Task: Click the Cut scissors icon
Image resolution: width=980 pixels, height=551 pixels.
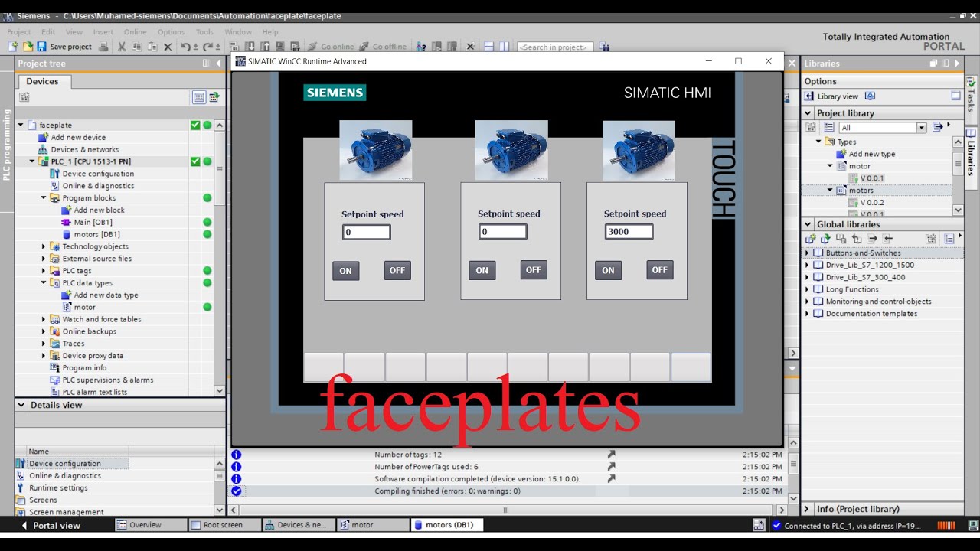Action: pyautogui.click(x=122, y=47)
